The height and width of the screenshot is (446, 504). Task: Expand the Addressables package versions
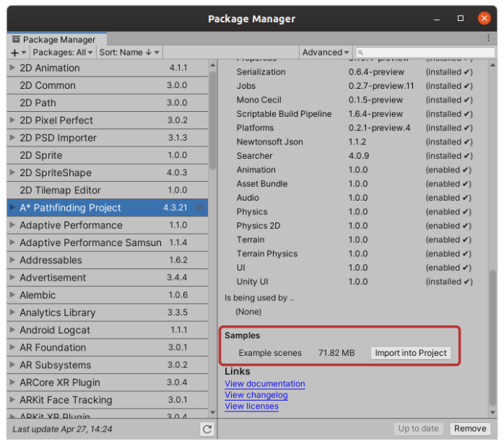[12, 260]
